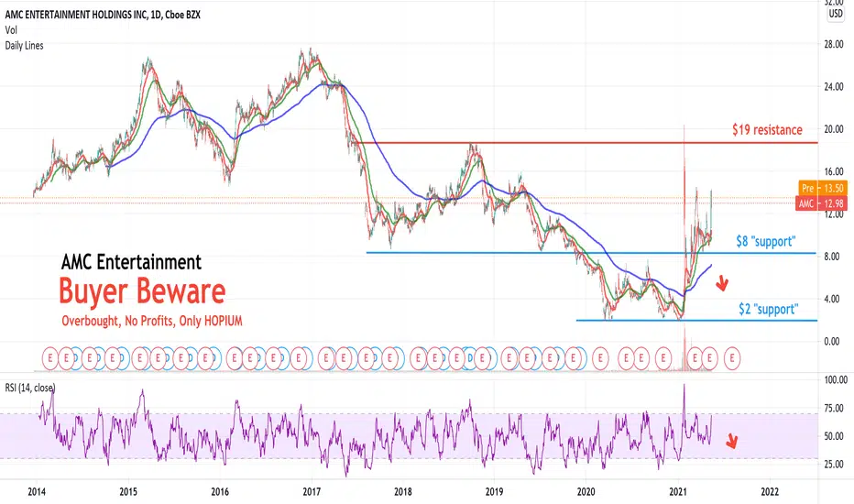
Task: Click the 4.00 price axis label
Action: 831,299
